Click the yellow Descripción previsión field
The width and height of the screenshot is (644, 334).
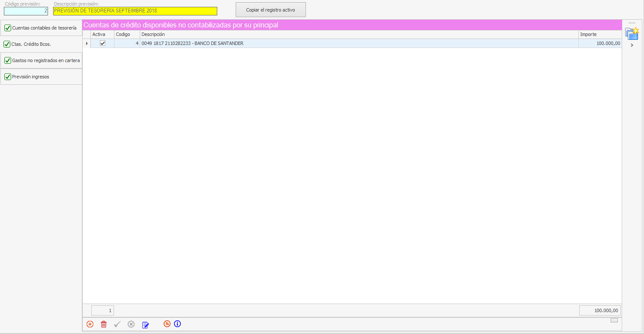[135, 11]
